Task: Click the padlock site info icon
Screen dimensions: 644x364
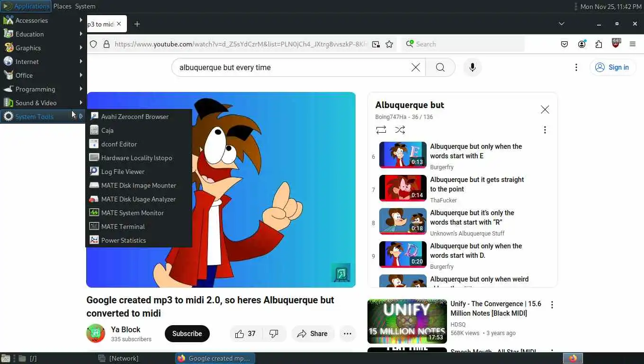Action: click(107, 44)
